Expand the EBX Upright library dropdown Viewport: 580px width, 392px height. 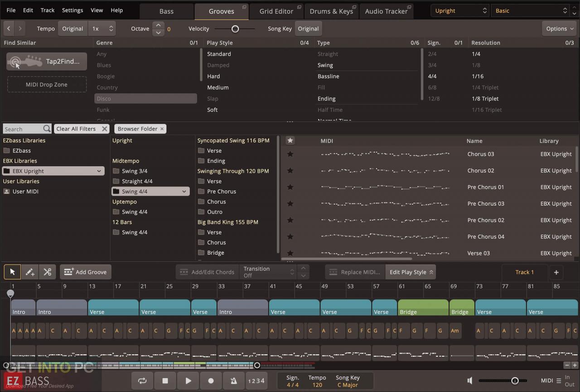tap(99, 171)
